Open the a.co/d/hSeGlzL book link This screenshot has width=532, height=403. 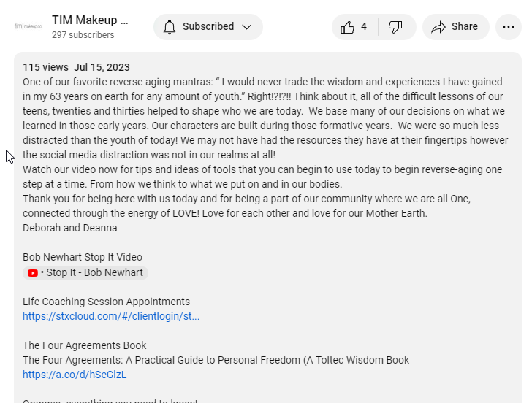pyautogui.click(x=75, y=375)
